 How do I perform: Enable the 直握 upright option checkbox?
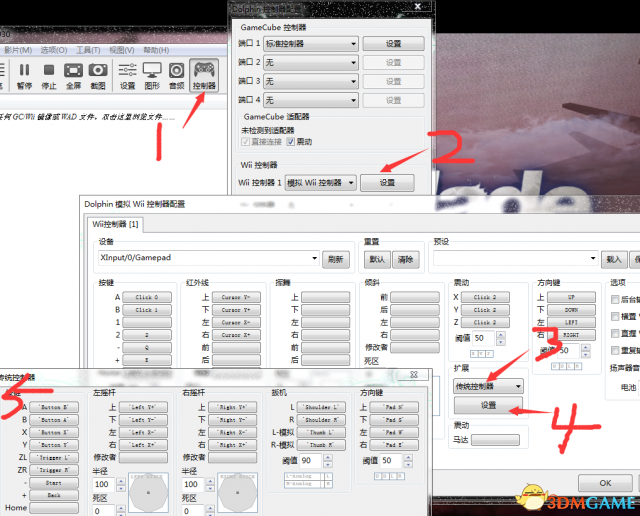(x=615, y=334)
